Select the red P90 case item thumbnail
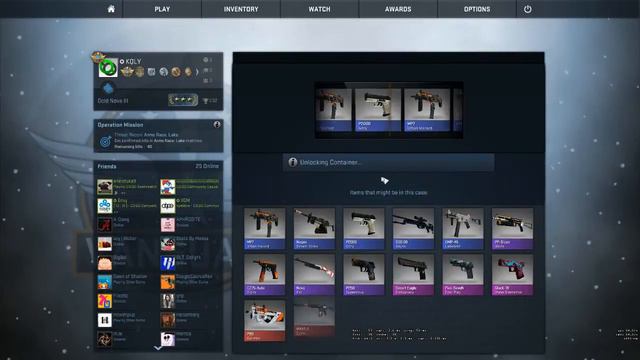This screenshot has height=360, width=640. [264, 321]
